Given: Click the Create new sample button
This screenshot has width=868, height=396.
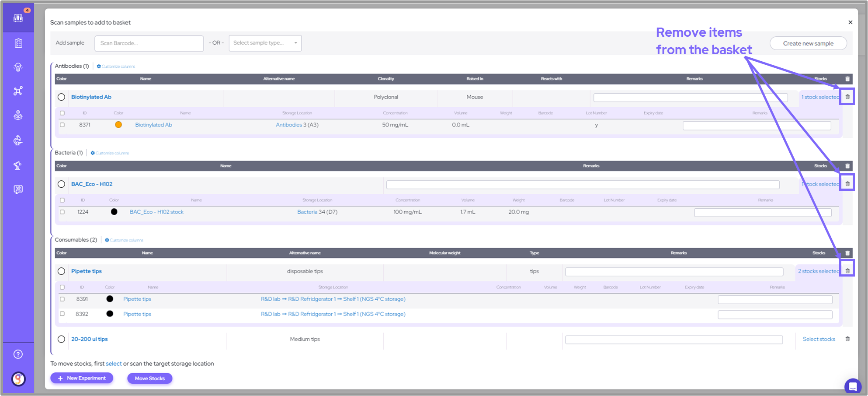Looking at the screenshot, I should pos(808,43).
